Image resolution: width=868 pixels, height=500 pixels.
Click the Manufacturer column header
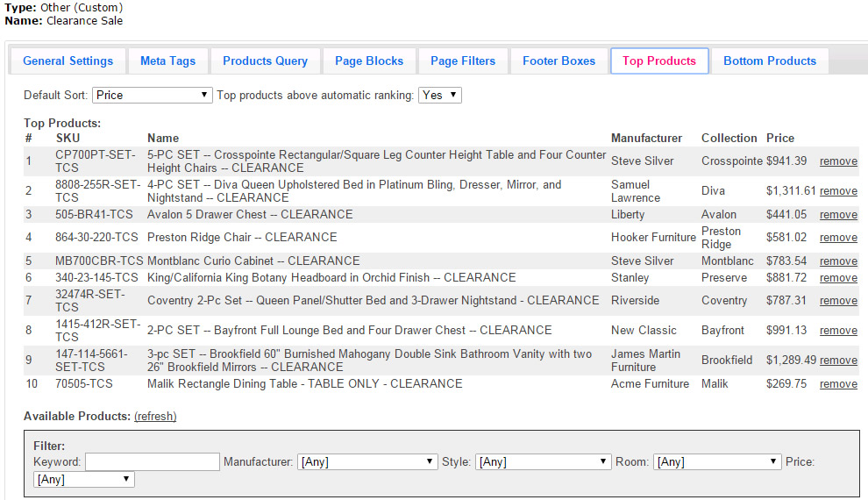[x=646, y=139]
